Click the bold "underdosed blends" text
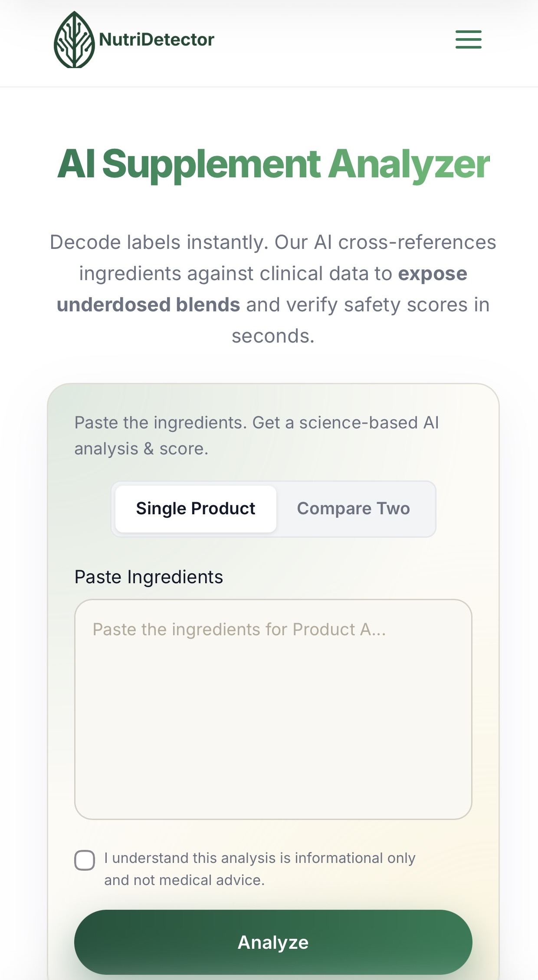 [x=148, y=305]
